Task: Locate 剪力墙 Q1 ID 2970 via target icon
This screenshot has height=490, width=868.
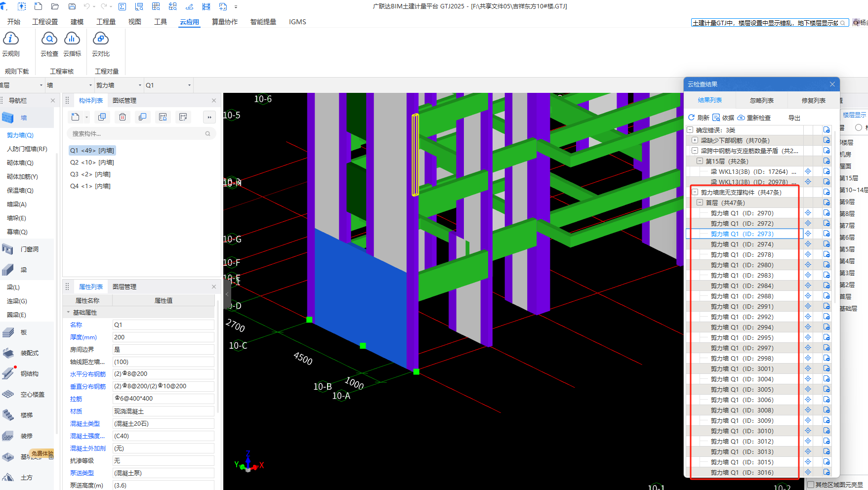Action: [808, 213]
